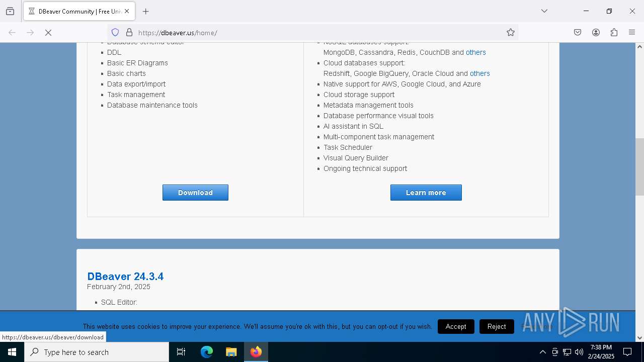The image size is (644, 362).
Task: Open the Windows Start menu
Action: (12, 352)
